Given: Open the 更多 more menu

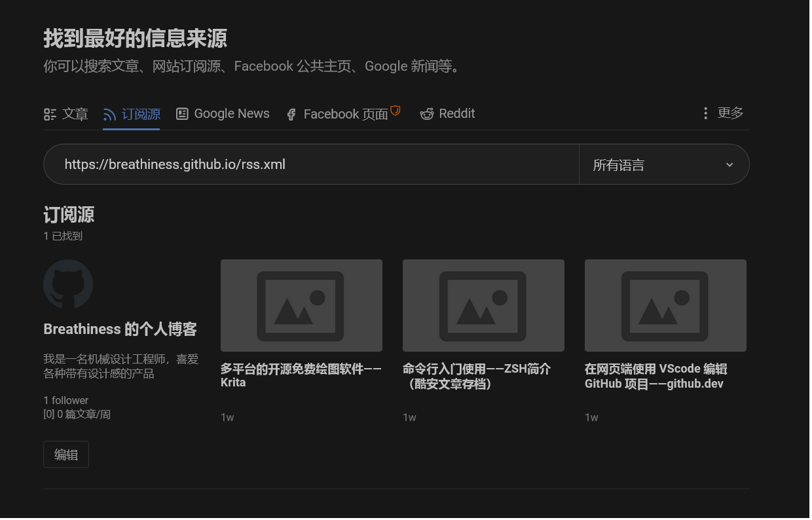Looking at the screenshot, I should pos(722,113).
